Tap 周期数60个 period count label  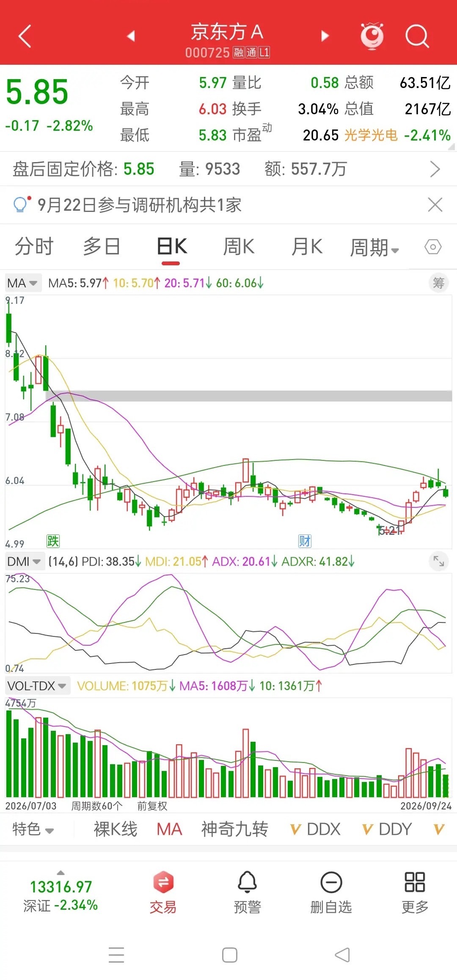click(x=96, y=806)
